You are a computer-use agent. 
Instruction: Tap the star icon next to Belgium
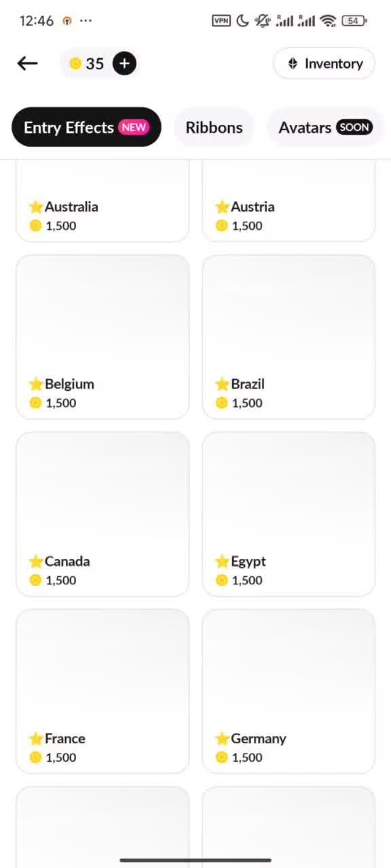coord(36,384)
